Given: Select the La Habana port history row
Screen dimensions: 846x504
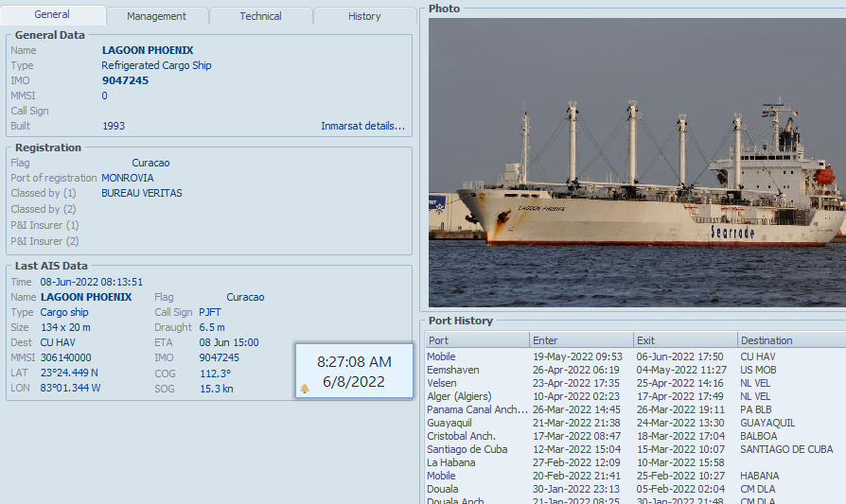Looking at the screenshot, I should [x=636, y=462].
